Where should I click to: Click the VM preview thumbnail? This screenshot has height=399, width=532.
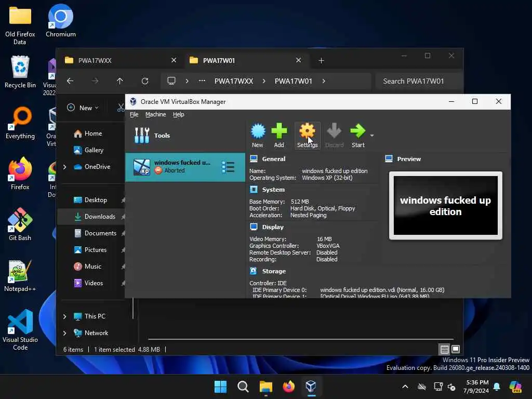(445, 206)
